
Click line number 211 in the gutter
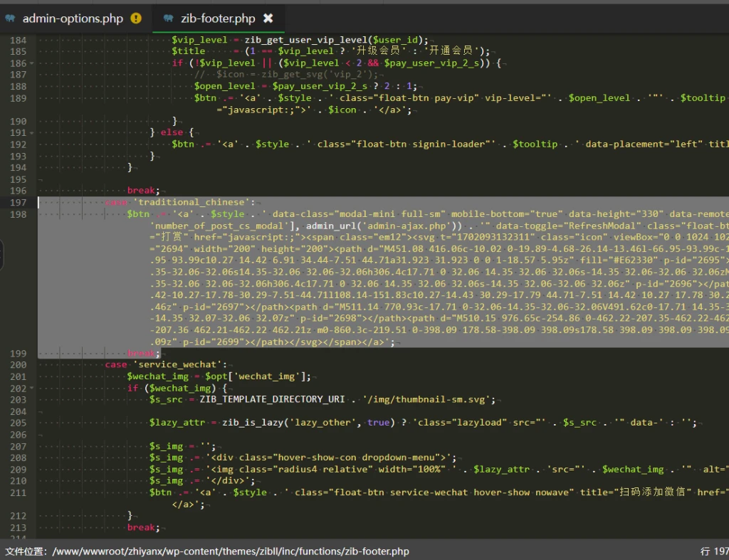point(18,492)
